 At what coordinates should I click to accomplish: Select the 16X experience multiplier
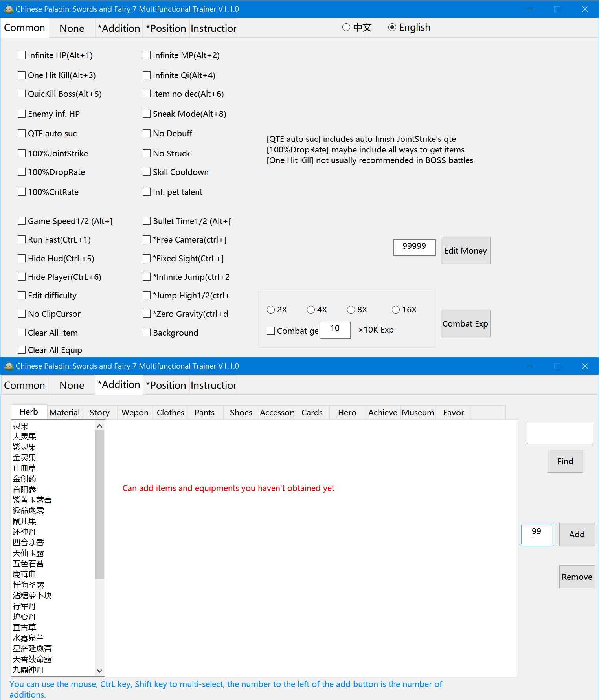396,310
